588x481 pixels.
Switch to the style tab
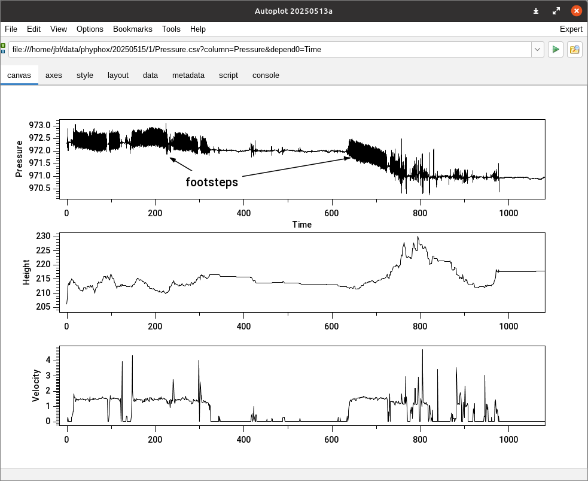click(85, 75)
